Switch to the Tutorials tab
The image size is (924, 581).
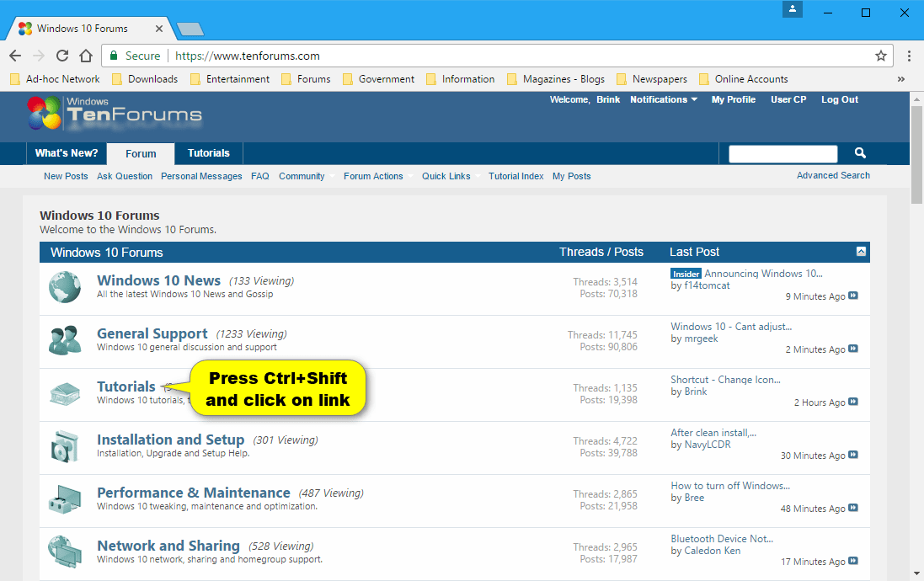[207, 153]
